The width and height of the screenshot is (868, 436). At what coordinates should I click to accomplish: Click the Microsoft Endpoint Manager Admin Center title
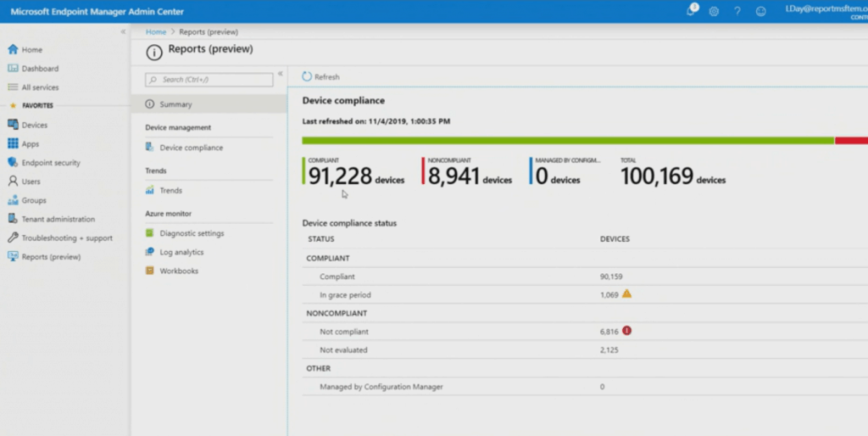[97, 11]
